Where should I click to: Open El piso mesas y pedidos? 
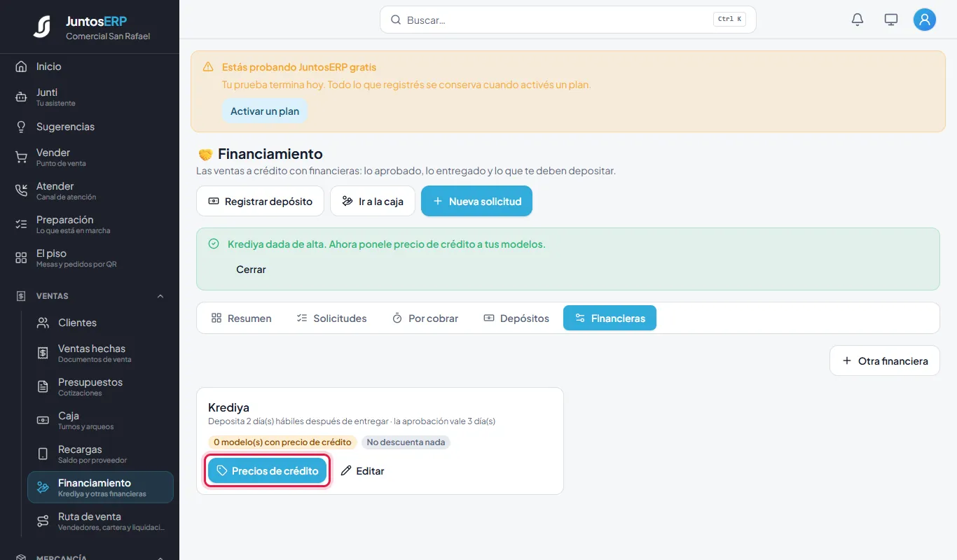(90, 258)
